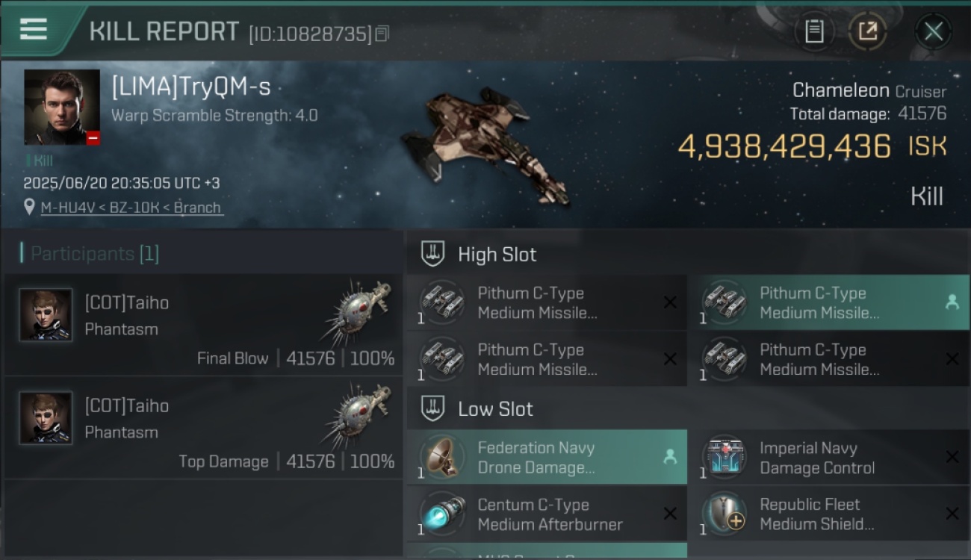Click the pilot name [LIMA]TryQM-s

click(191, 87)
